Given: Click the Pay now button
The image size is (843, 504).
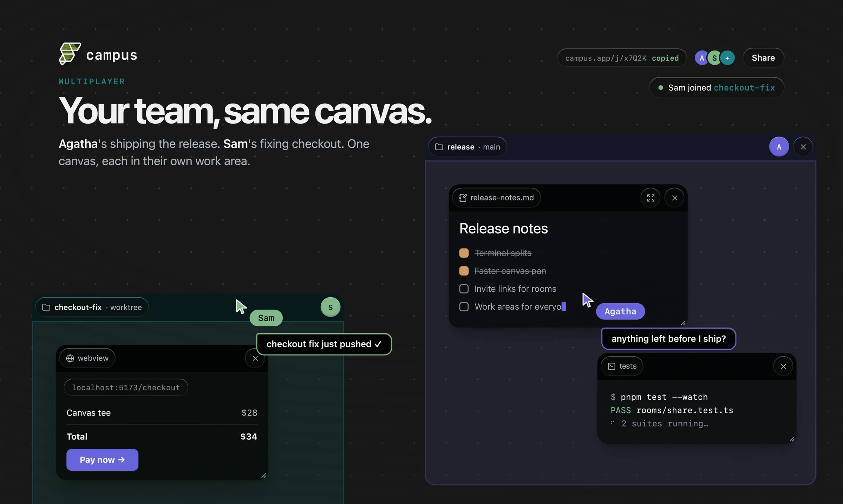Looking at the screenshot, I should pyautogui.click(x=102, y=460).
